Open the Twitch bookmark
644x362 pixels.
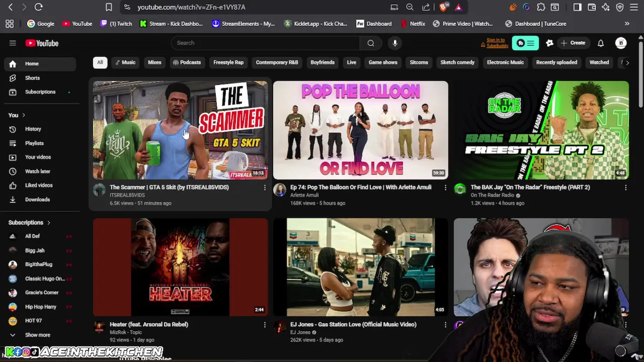click(x=116, y=24)
